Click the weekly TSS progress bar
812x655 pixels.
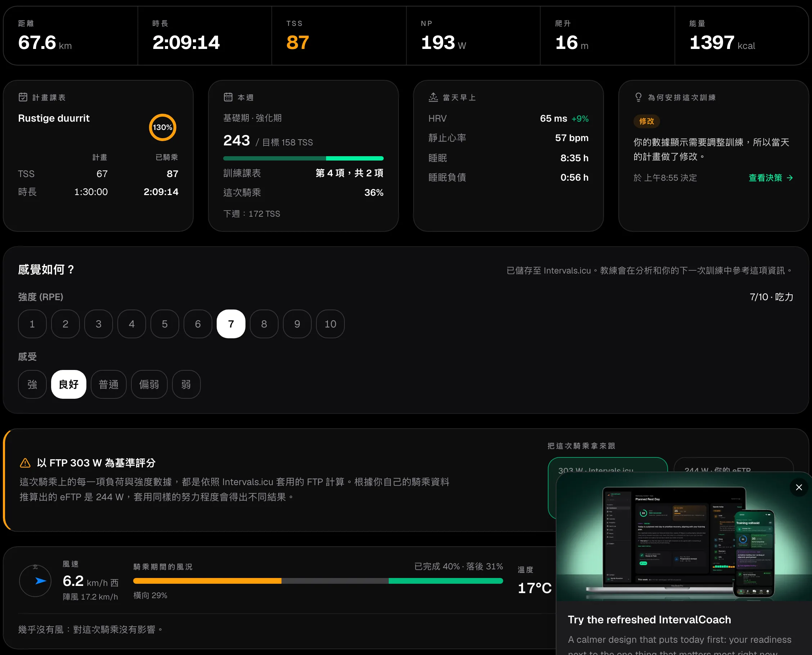(x=303, y=158)
